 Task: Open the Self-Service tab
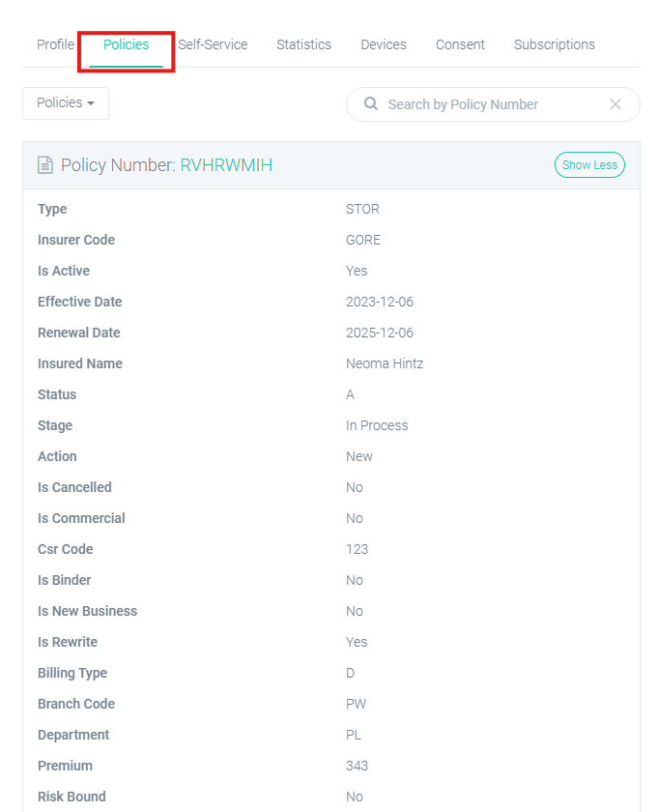213,44
